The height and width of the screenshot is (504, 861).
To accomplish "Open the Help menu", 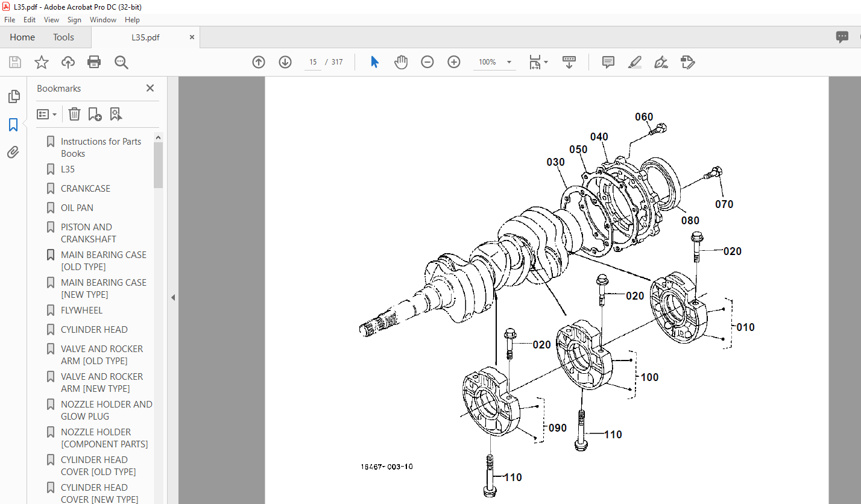I will click(x=132, y=20).
